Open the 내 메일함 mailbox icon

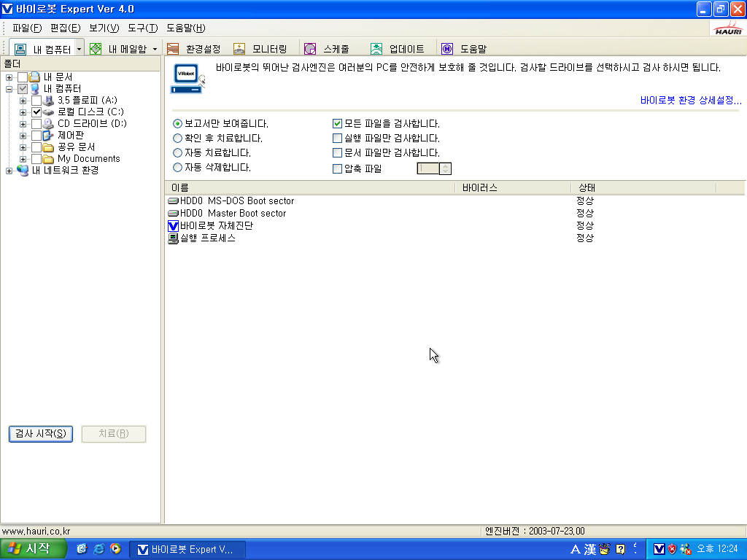[x=96, y=49]
